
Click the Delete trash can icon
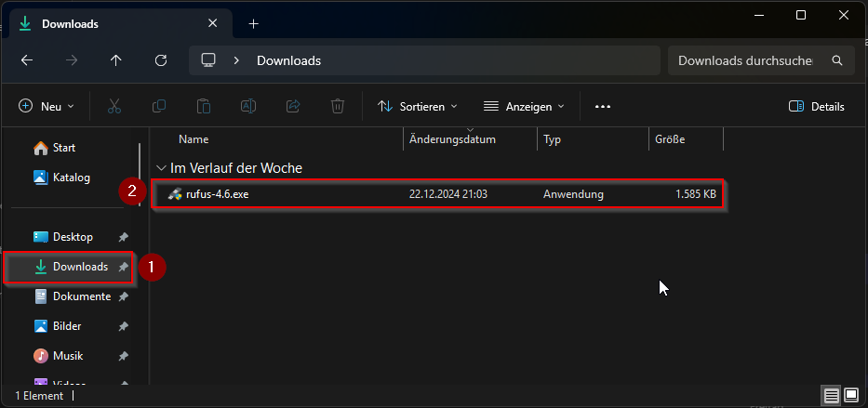pos(338,107)
